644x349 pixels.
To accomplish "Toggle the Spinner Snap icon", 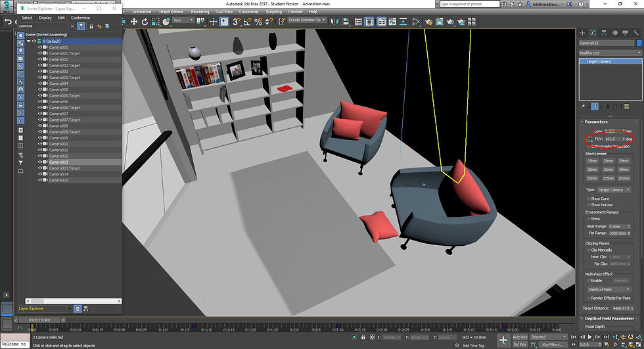I will click(269, 22).
